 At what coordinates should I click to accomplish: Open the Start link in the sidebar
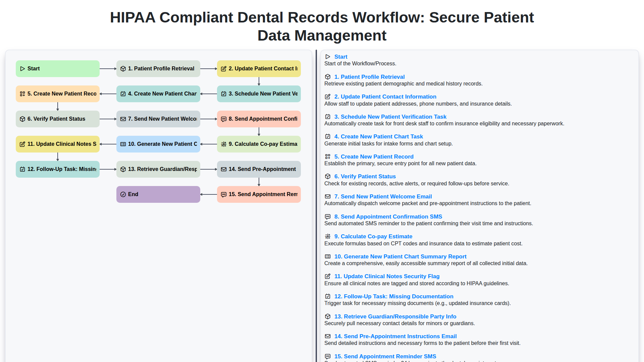[x=341, y=57]
